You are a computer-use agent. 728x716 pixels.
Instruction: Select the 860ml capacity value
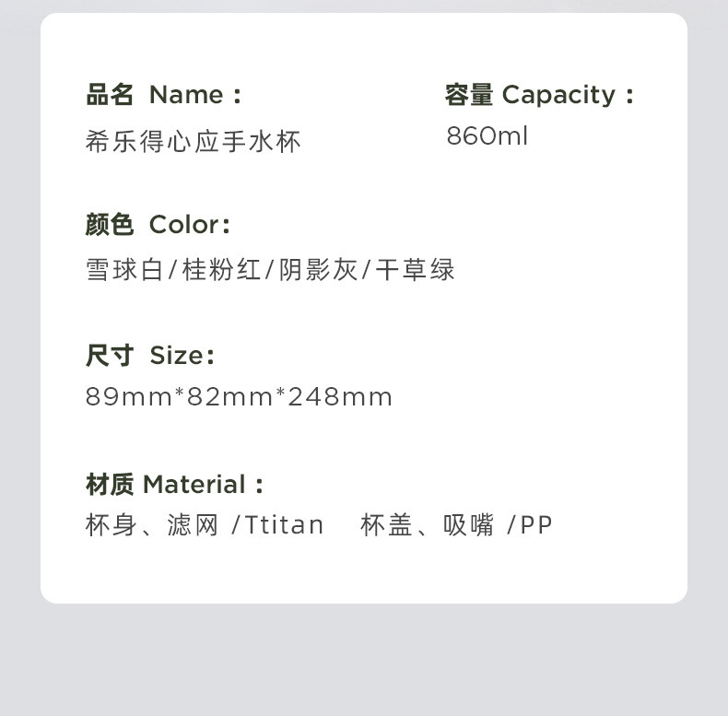coord(487,136)
